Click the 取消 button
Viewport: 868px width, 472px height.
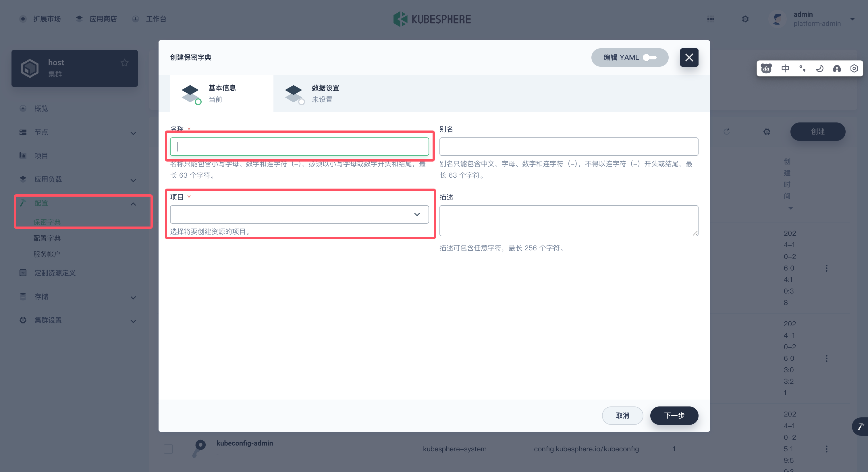coord(622,415)
